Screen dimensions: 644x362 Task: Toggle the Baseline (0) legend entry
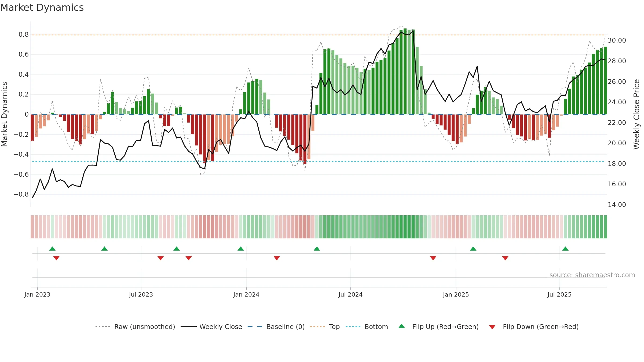pos(276,327)
